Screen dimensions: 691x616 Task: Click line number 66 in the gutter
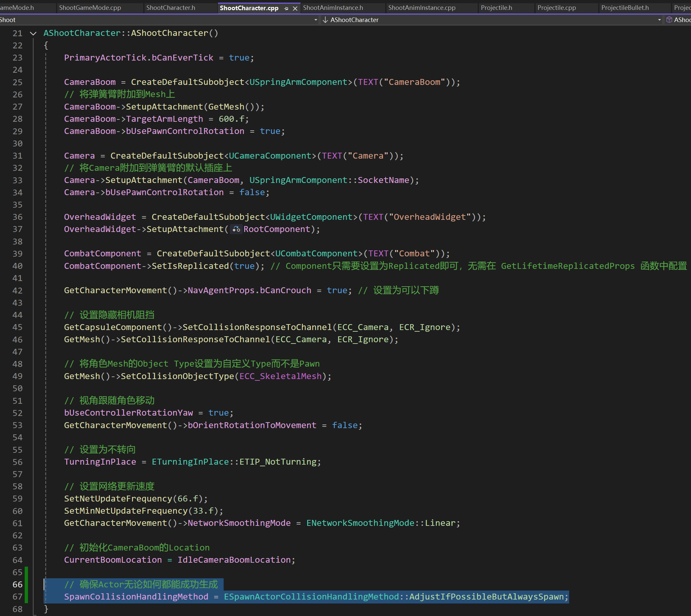[x=17, y=584]
